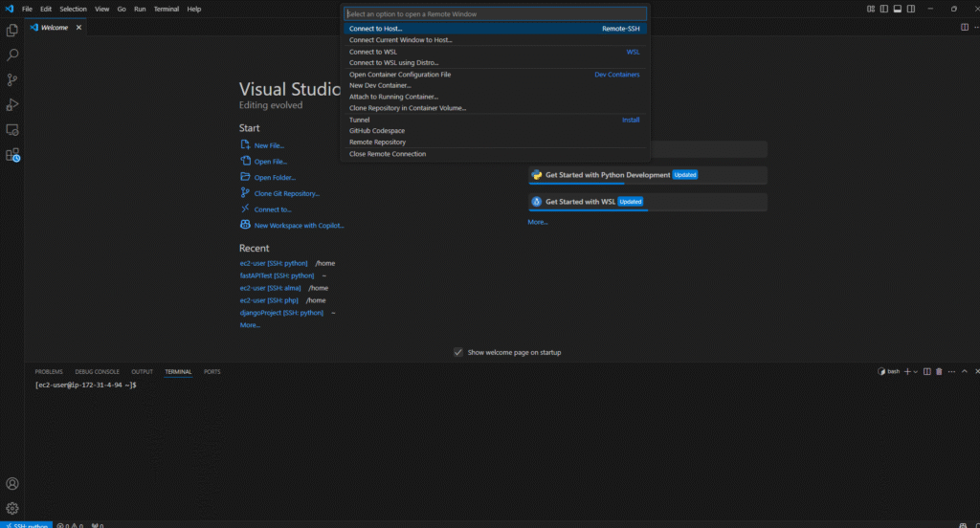Screen dimensions: 980x528
Task: Switch to the PROBLEMS panel tab
Action: click(49, 371)
